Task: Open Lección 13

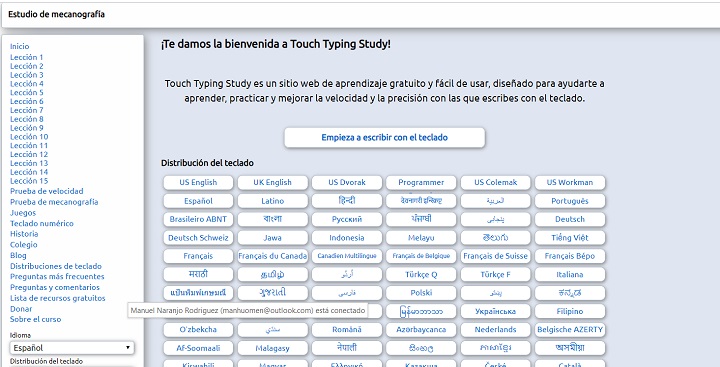Action: click(29, 163)
